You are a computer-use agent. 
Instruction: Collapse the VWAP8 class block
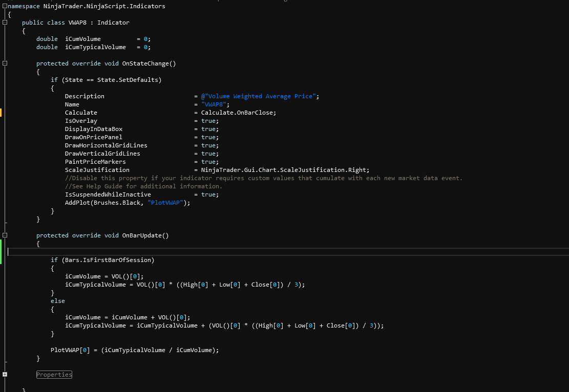tap(5, 23)
